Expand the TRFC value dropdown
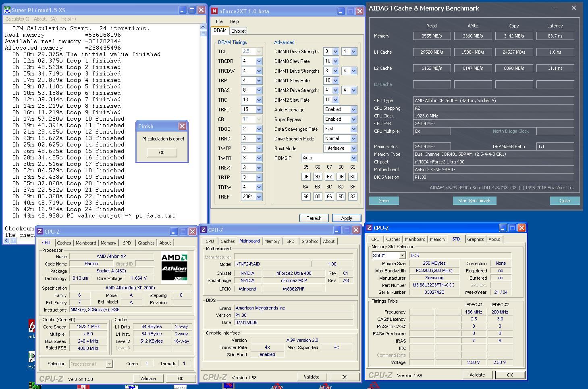 coord(259,109)
